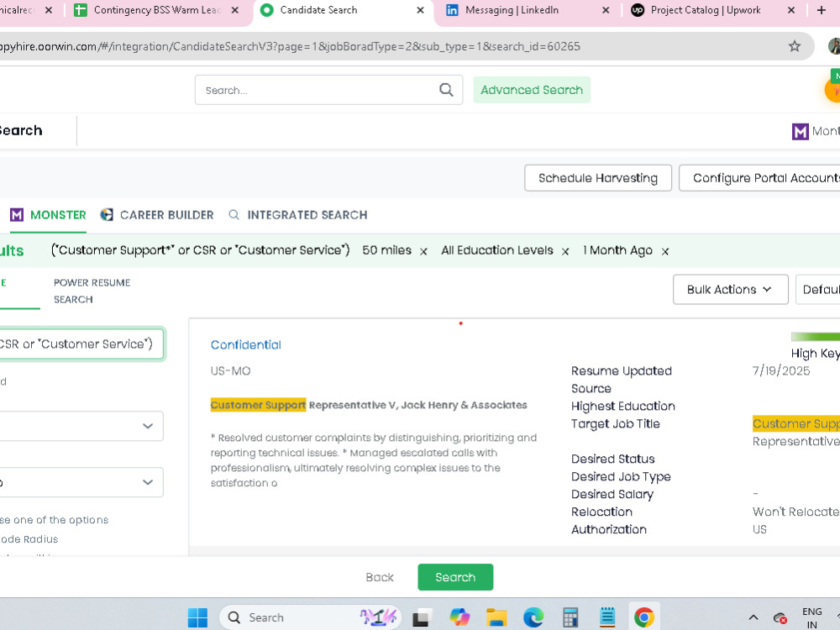This screenshot has width=840, height=630.
Task: Remove the All Education Levels filter
Action: [x=565, y=251]
